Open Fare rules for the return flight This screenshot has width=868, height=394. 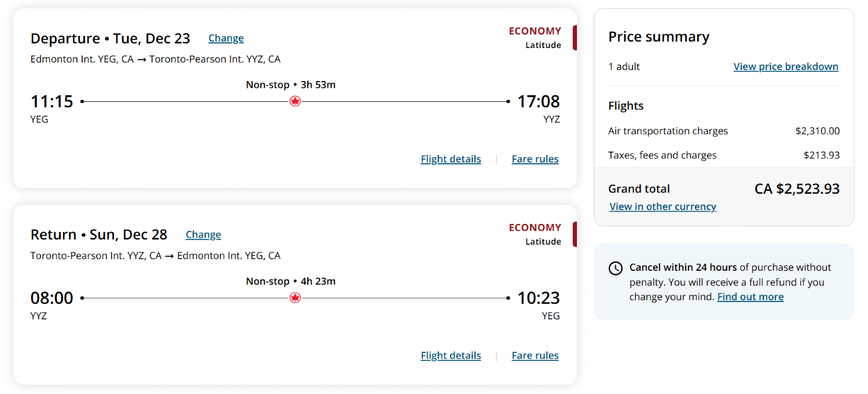coord(535,355)
